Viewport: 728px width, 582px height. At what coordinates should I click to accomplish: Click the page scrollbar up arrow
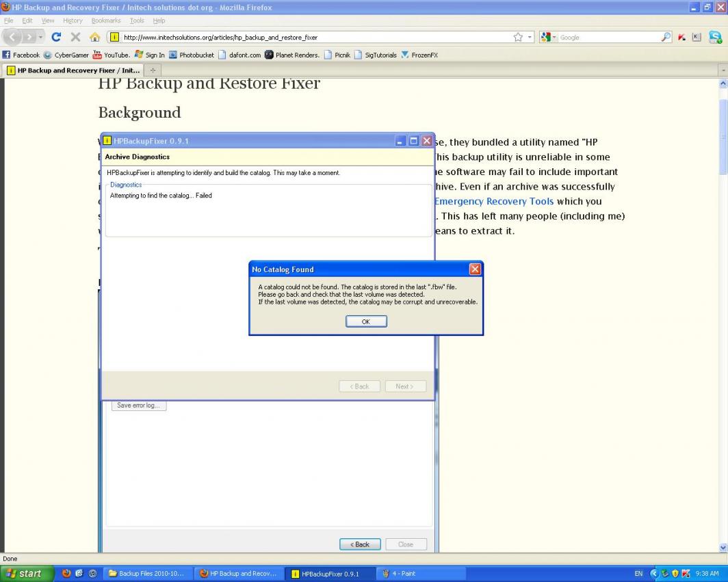tap(723, 84)
